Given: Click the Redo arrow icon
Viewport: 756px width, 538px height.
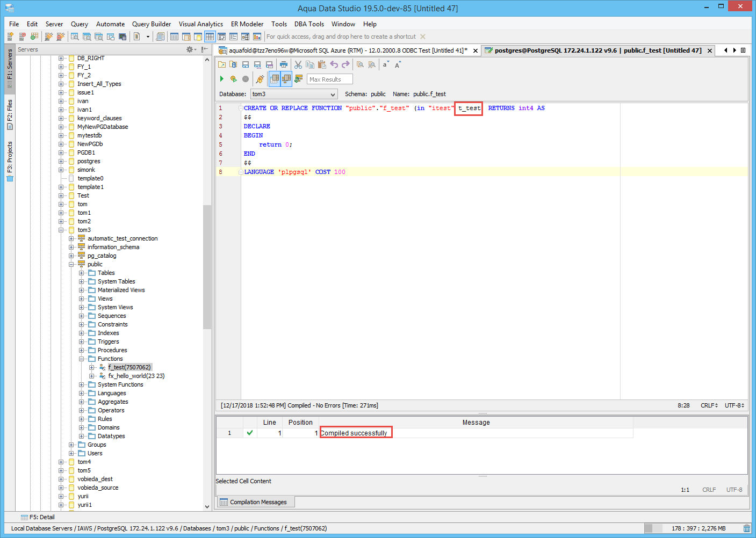Looking at the screenshot, I should [345, 64].
